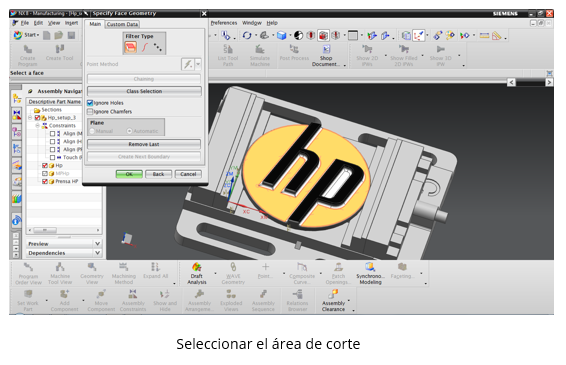Toggle the Hp component checkbox
Screen dimensions: 566x365
45,165
